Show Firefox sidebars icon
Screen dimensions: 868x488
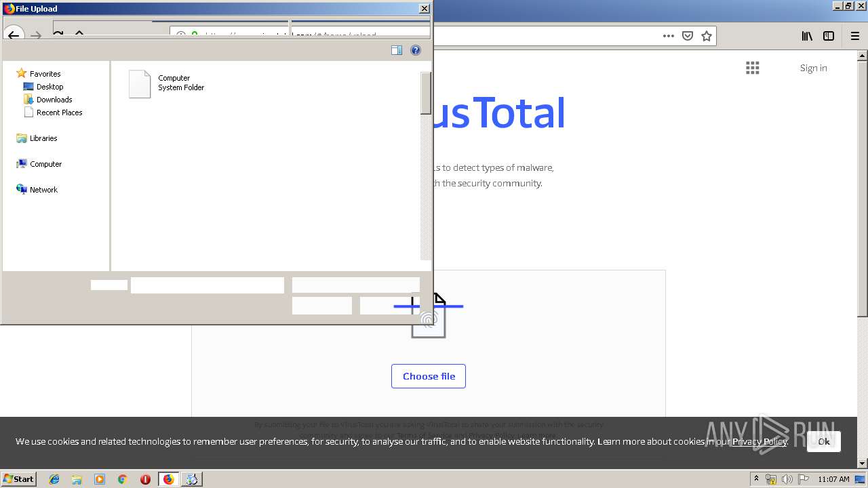click(829, 37)
